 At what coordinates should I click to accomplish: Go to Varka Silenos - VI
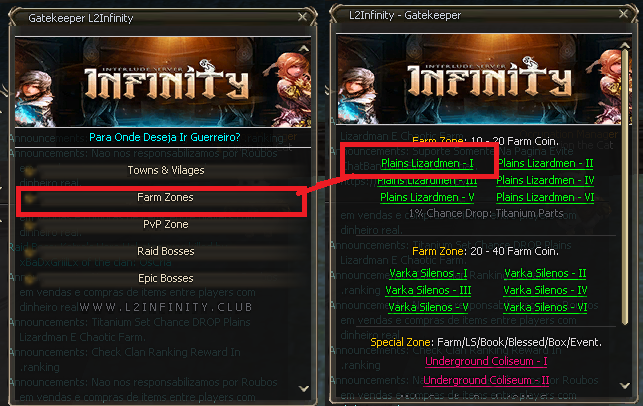545,307
